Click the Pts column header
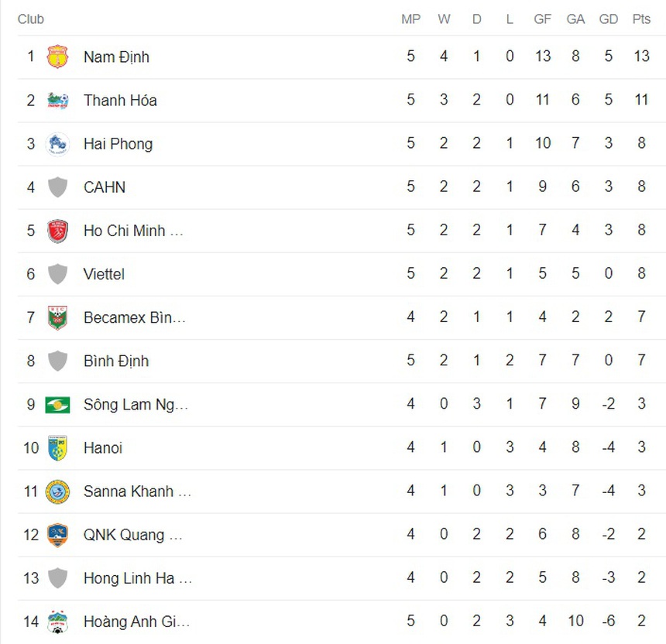 (640, 19)
